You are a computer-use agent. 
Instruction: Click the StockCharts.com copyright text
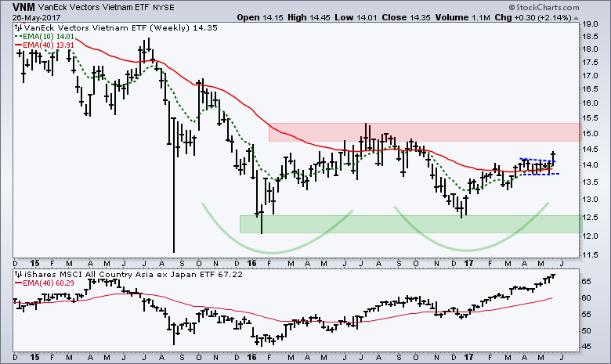tap(544, 7)
